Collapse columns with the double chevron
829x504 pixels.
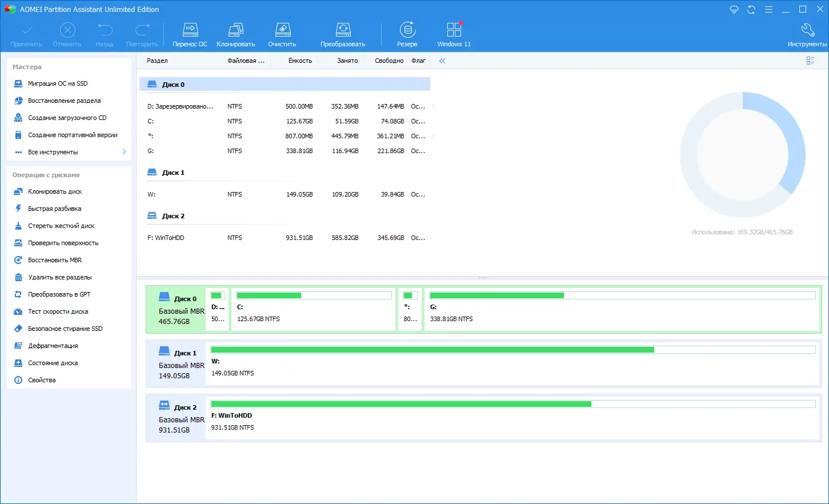click(442, 61)
